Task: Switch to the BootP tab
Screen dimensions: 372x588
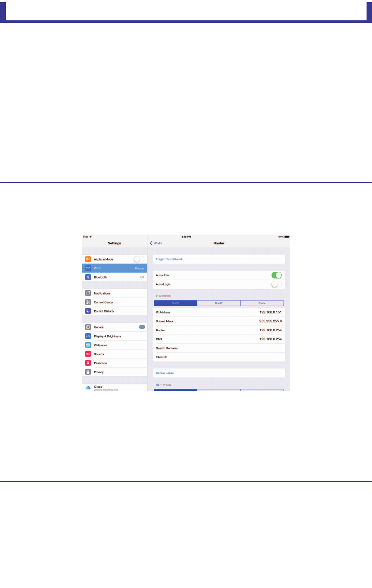Action: [219, 303]
